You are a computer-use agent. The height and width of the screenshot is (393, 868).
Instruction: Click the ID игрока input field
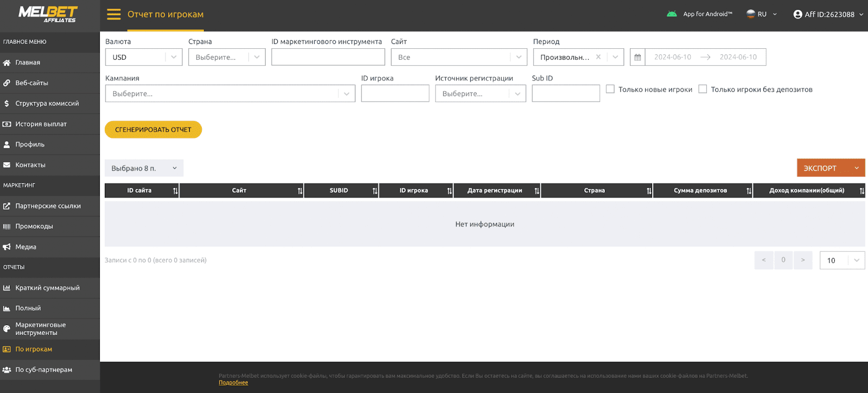395,93
